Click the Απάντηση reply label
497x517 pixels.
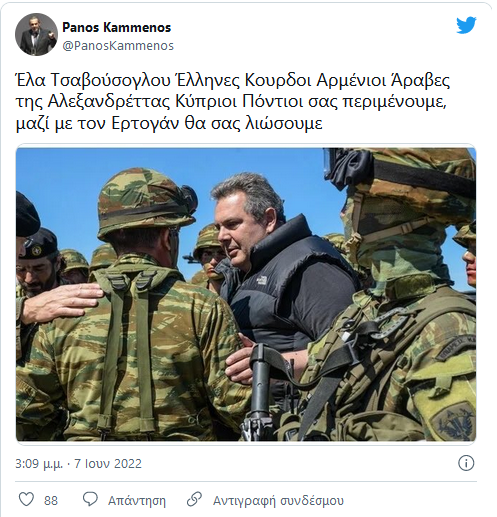137,501
